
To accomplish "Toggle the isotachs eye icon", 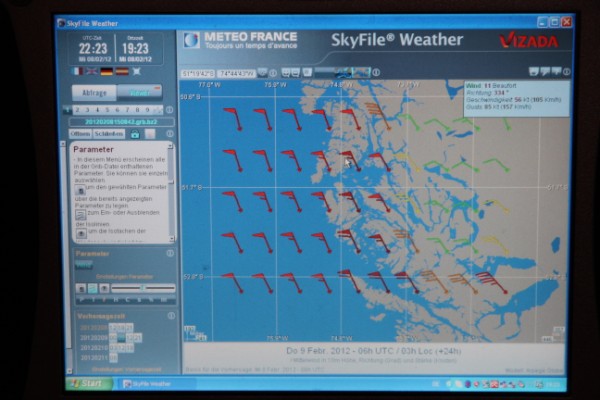I will [x=104, y=288].
